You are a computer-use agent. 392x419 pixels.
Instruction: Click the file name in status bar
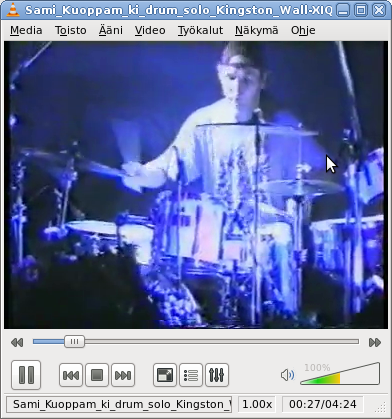[x=119, y=404]
